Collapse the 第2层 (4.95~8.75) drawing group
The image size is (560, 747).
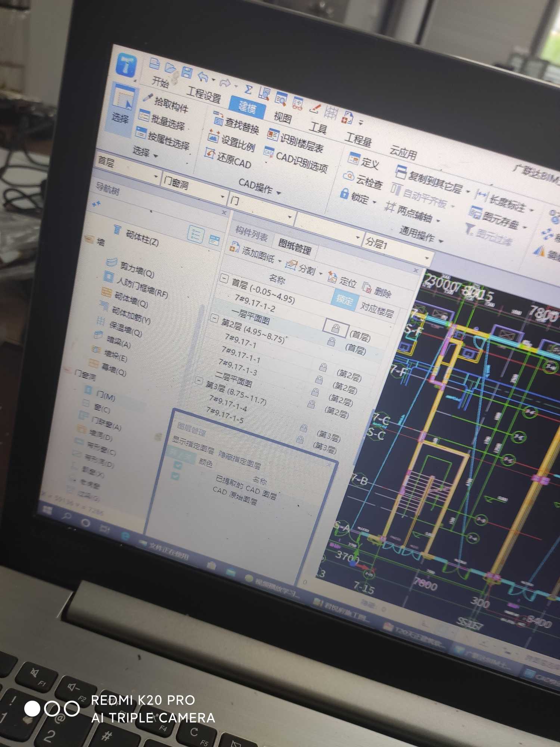pos(214,318)
